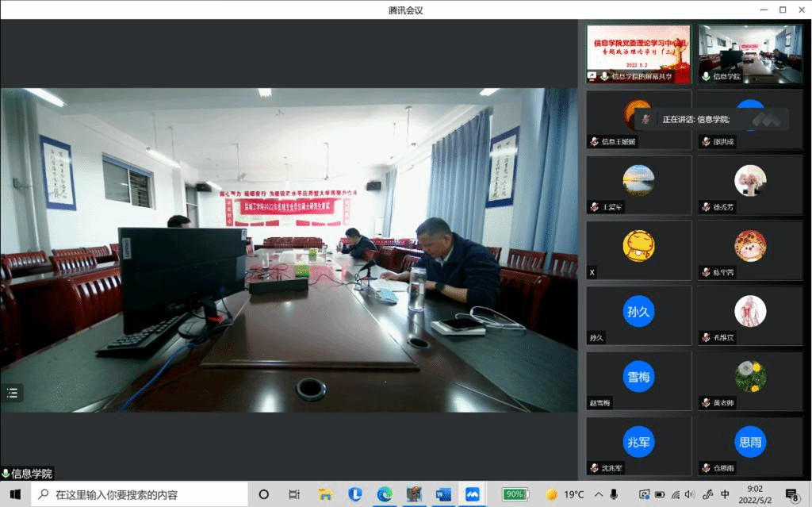Open Tencent Meeting from the taskbar
The height and width of the screenshot is (507, 812).
pos(473,494)
